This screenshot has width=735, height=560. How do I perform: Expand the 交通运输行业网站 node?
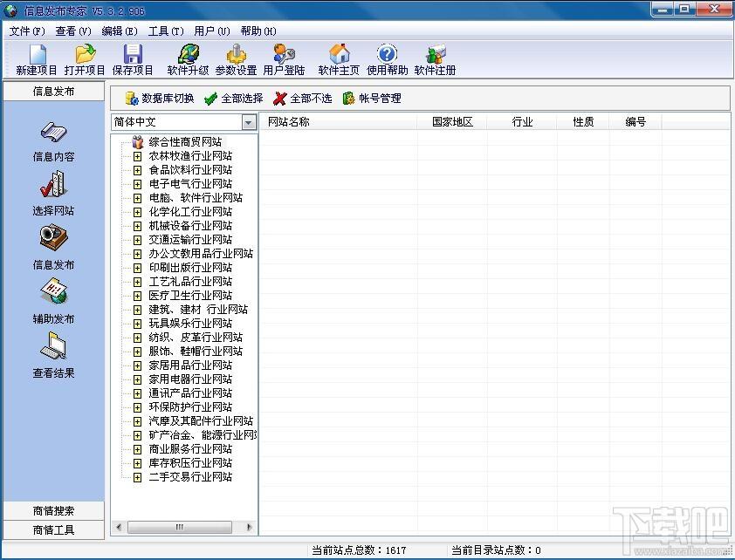[137, 240]
